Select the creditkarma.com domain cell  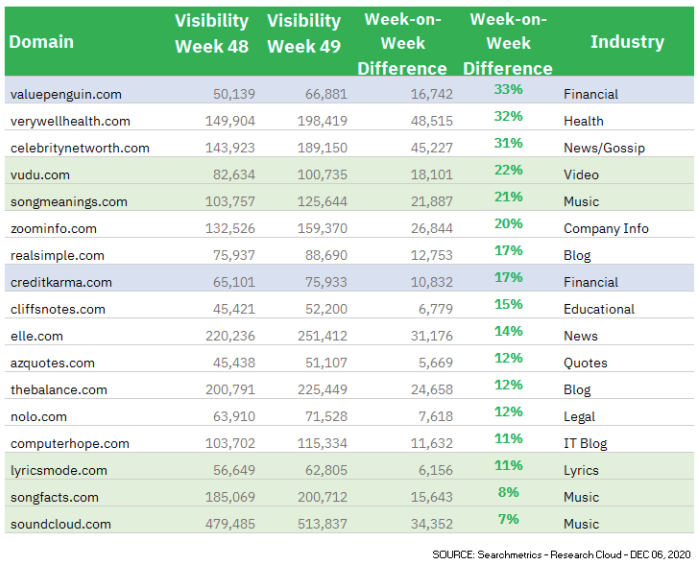[x=61, y=282]
